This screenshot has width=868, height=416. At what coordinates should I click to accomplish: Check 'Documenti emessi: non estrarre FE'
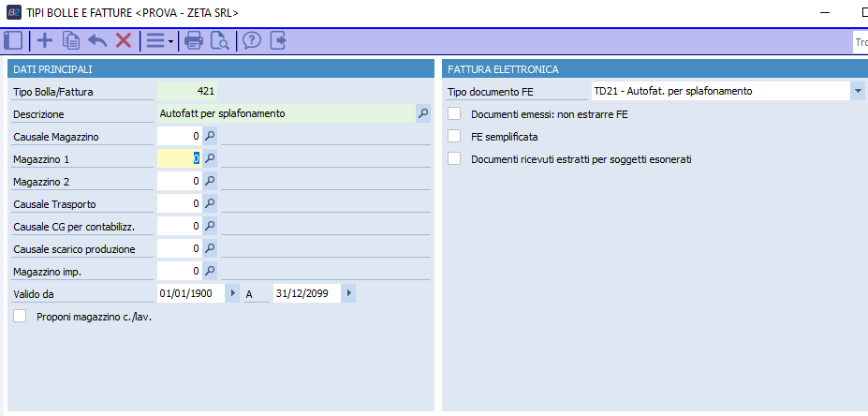tap(455, 114)
